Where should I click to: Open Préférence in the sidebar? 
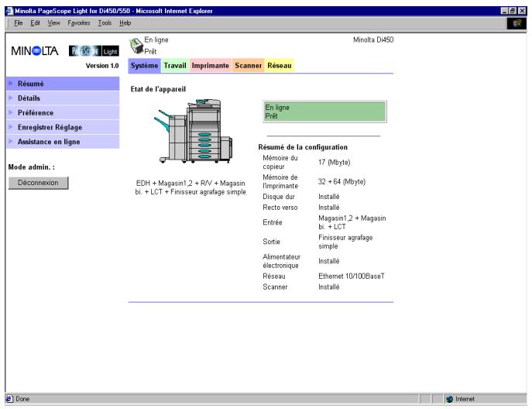[x=63, y=112]
